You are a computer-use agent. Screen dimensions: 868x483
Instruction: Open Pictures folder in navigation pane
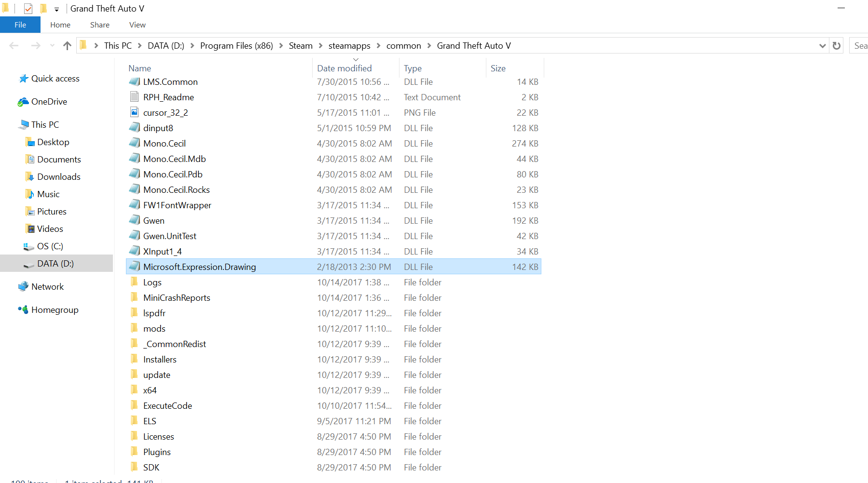52,212
